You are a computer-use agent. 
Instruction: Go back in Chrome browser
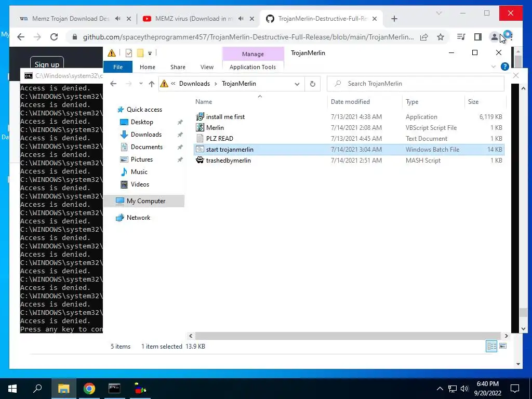(21, 37)
